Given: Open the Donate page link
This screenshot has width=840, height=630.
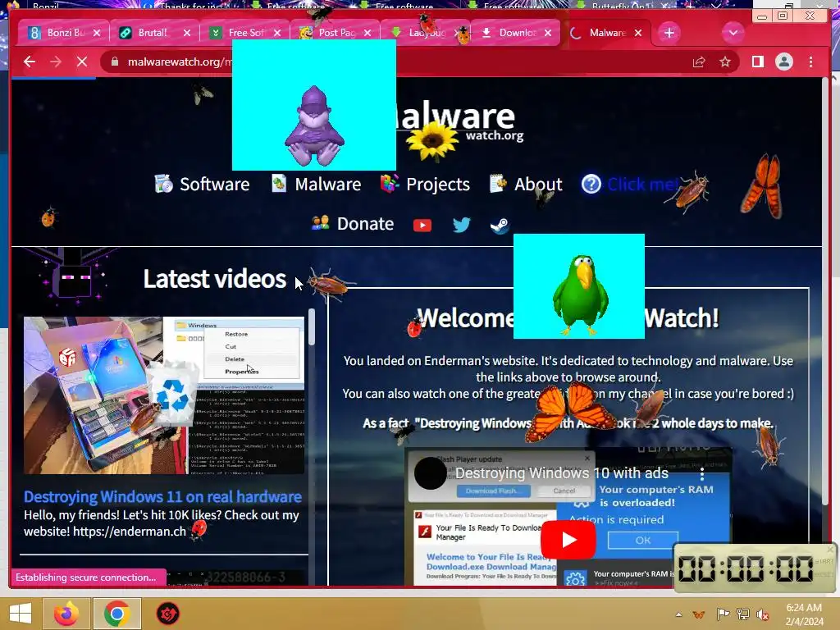Looking at the screenshot, I should pyautogui.click(x=365, y=223).
